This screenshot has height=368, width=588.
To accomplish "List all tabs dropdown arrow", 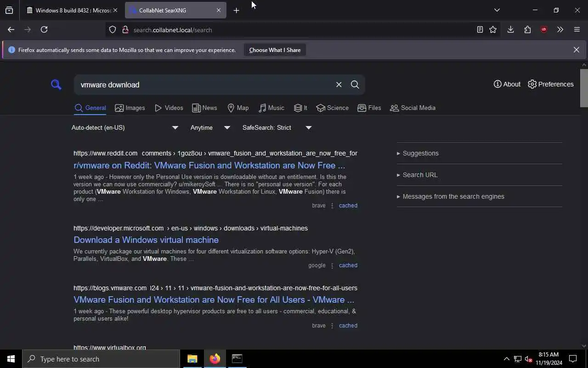I will point(497,10).
